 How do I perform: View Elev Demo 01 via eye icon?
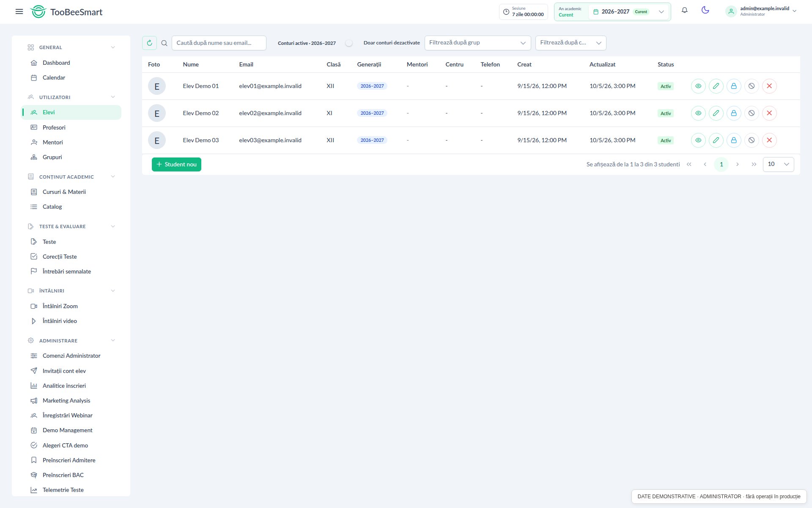698,86
